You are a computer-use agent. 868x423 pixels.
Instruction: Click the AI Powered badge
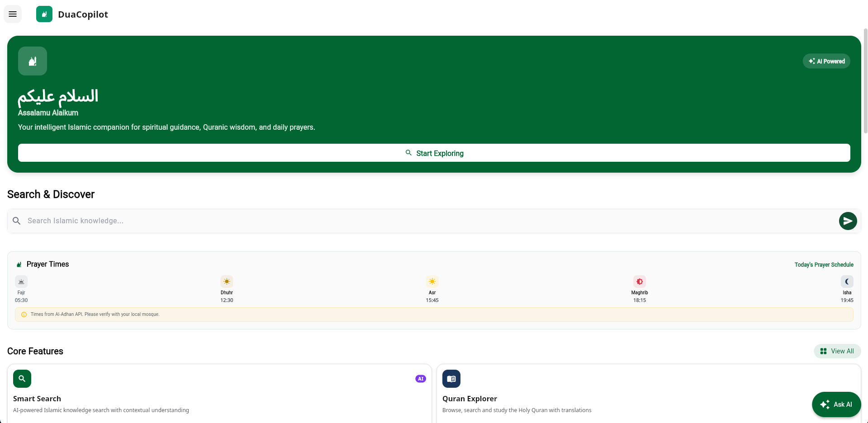pyautogui.click(x=826, y=61)
